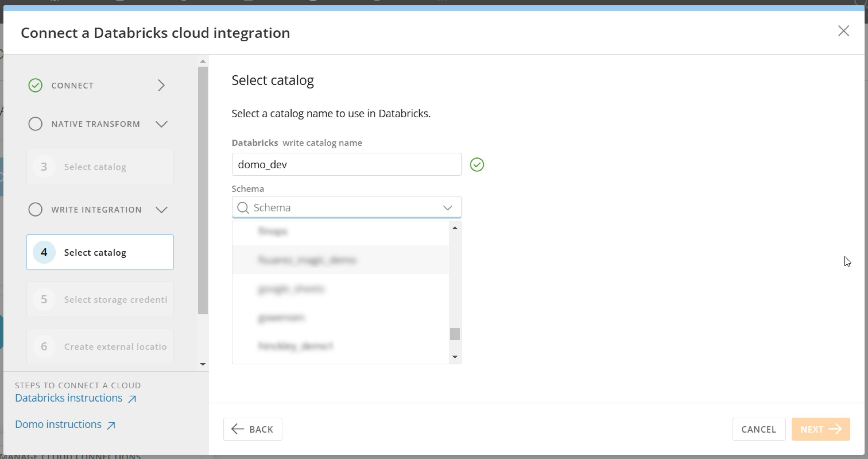Select step 6 Create external location

click(x=100, y=346)
